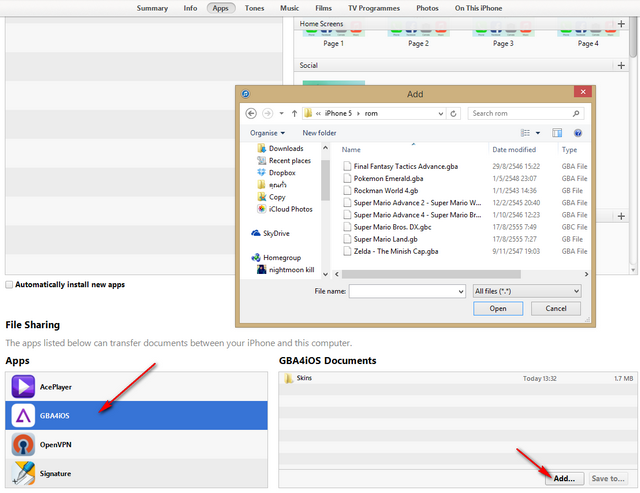640x493 pixels.
Task: Click the Add... button
Action: pos(564,478)
